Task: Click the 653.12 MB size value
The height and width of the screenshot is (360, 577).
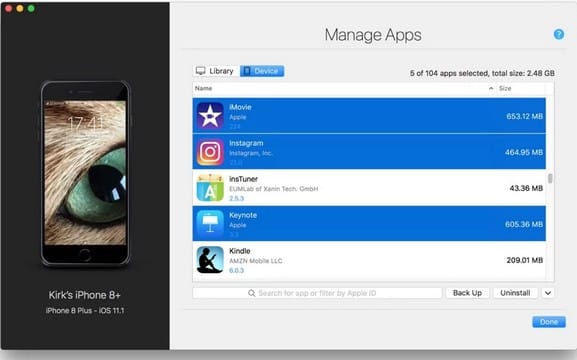Action: (x=524, y=116)
